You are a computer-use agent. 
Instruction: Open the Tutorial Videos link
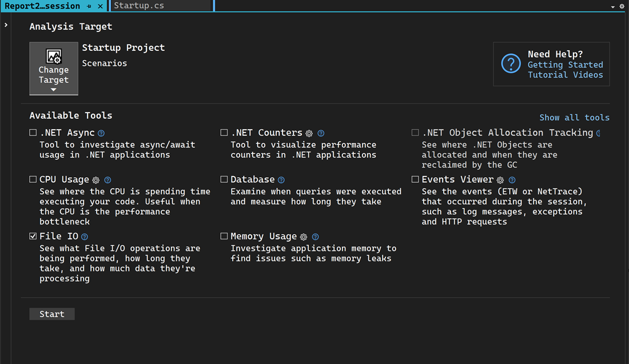coord(566,75)
